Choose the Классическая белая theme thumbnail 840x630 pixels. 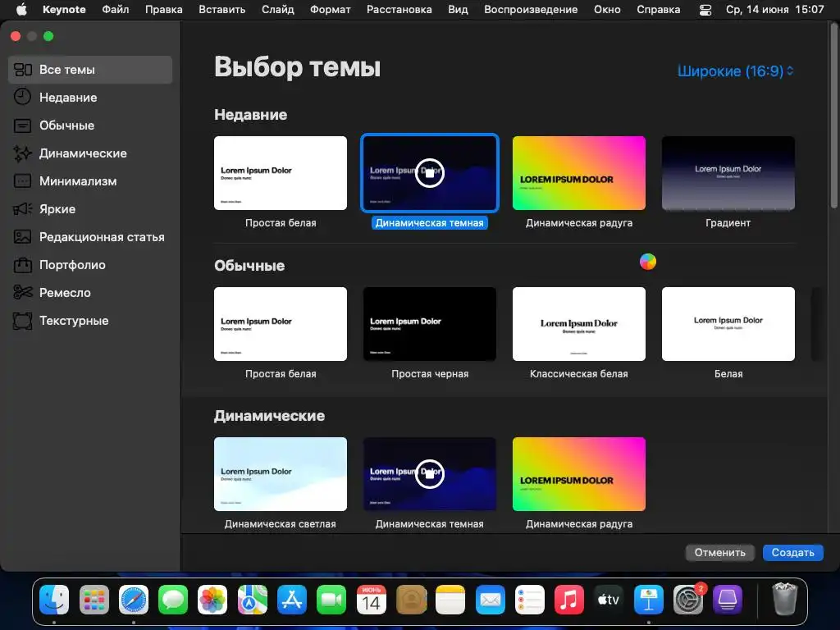click(x=579, y=324)
